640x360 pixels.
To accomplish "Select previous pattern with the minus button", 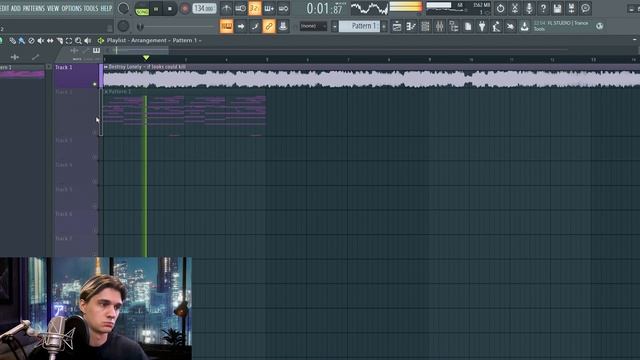I will (x=334, y=26).
